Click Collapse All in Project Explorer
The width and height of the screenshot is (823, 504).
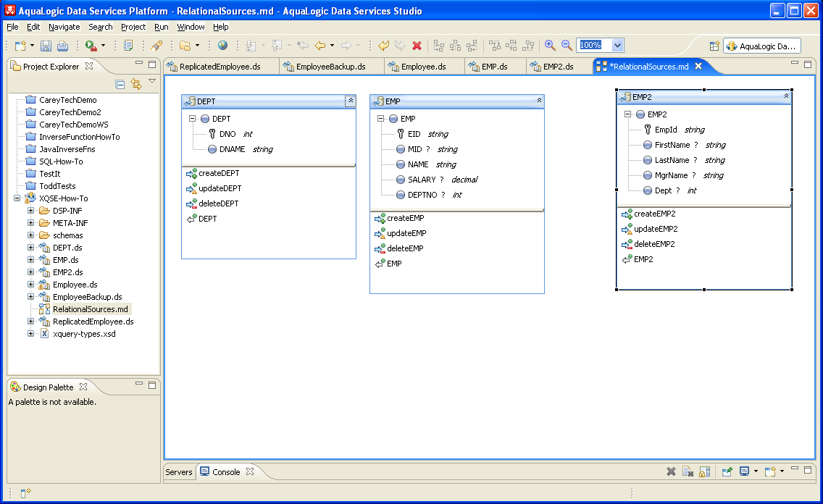120,85
